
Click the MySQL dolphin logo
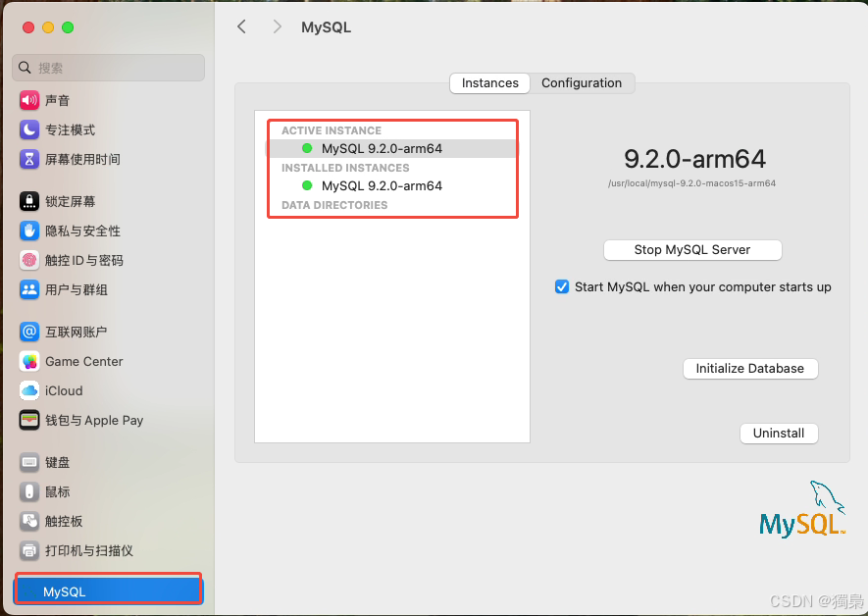802,509
